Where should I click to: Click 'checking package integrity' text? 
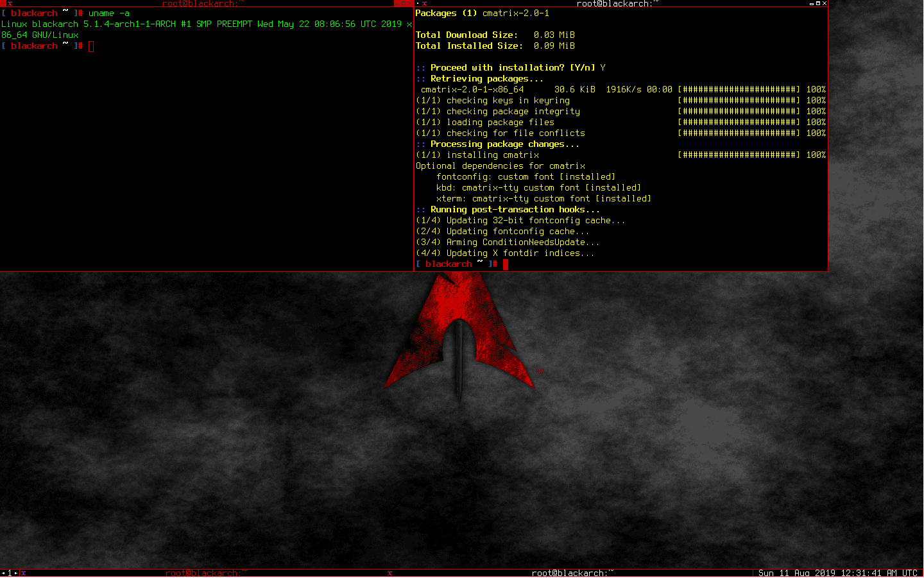pos(513,112)
